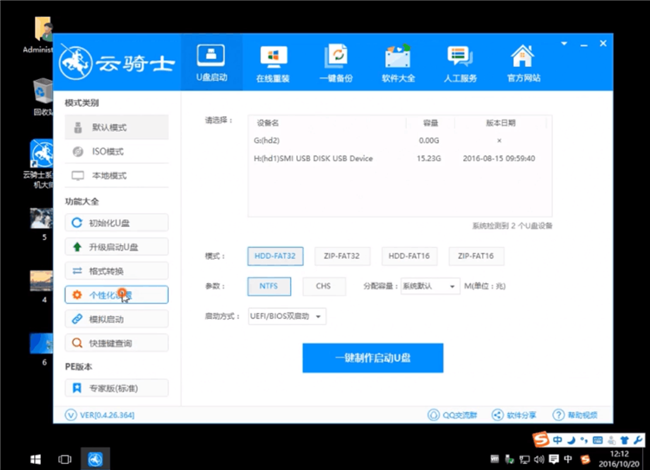This screenshot has width=650, height=470.
Task: Click the 15.23G capacity cell
Action: pyautogui.click(x=429, y=158)
